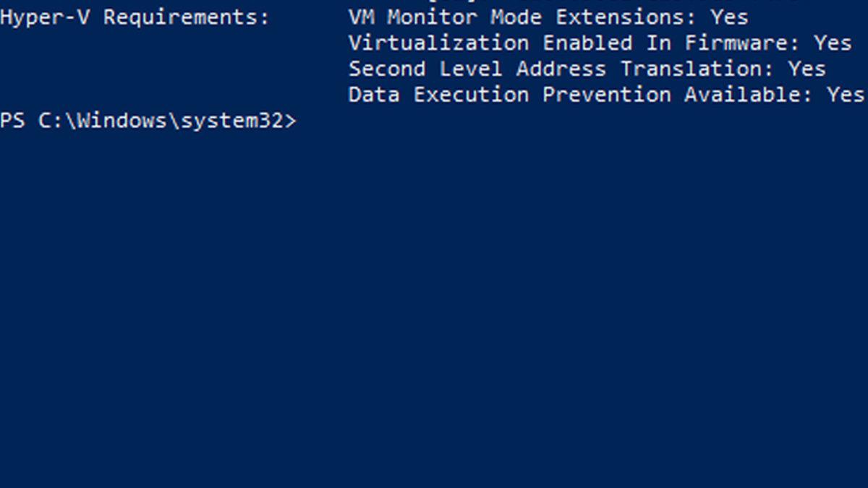Image resolution: width=868 pixels, height=488 pixels.
Task: Click the "Hyper-V Requirements:" label
Action: [x=135, y=17]
